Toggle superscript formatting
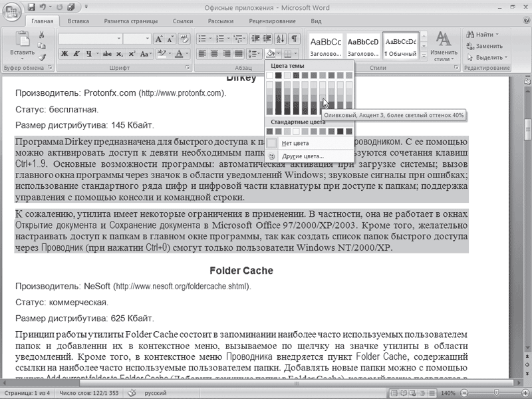The image size is (532, 399). pos(132,54)
